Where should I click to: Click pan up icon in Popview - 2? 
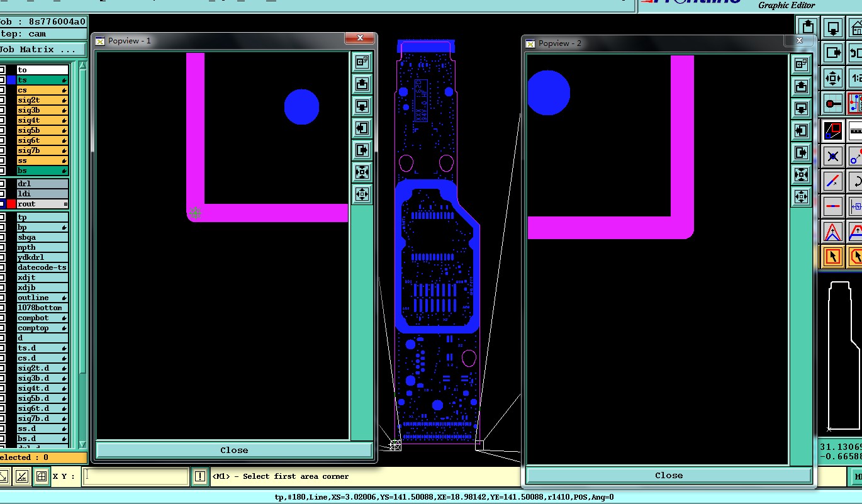[801, 86]
